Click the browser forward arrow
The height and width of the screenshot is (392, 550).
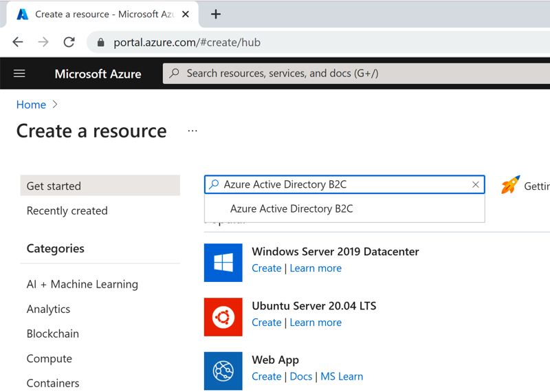pyautogui.click(x=43, y=43)
